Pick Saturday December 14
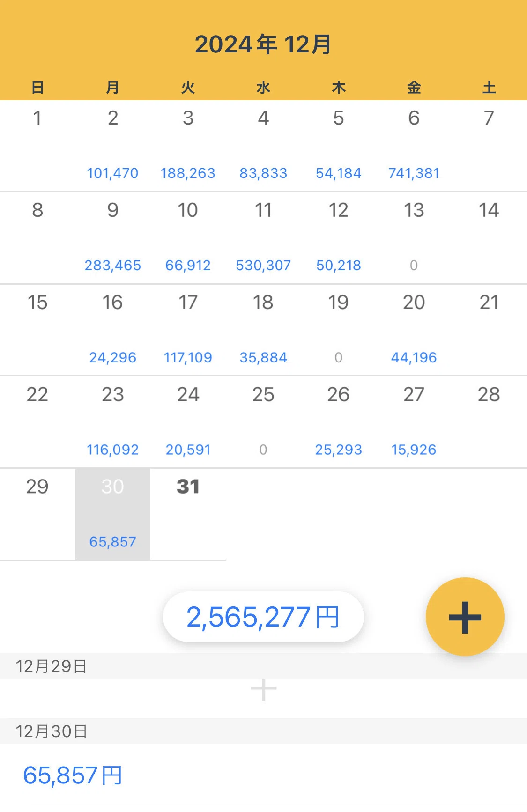This screenshot has width=527, height=812. 489,238
